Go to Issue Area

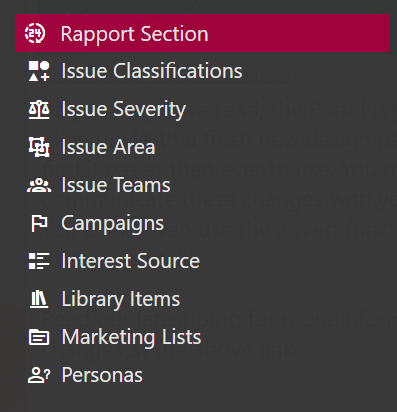pos(108,147)
